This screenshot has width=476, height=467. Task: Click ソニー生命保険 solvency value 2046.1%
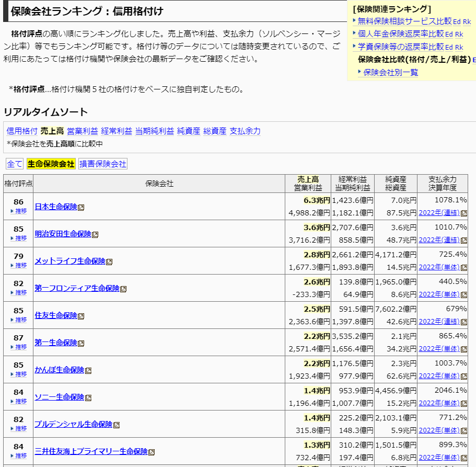[x=450, y=391]
